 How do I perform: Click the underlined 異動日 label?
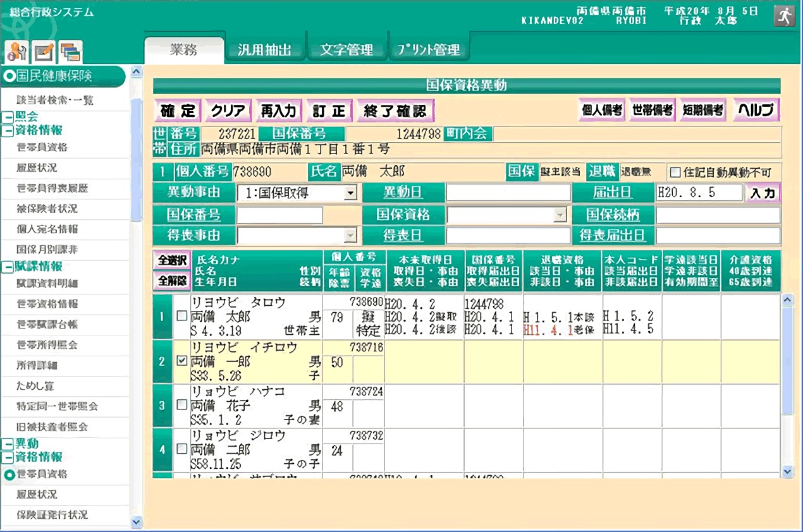(x=403, y=193)
